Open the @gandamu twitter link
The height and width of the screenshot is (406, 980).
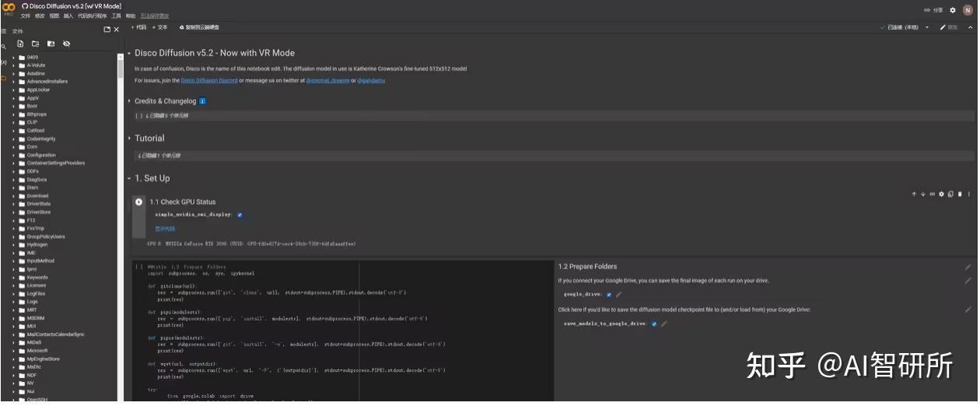tap(371, 81)
